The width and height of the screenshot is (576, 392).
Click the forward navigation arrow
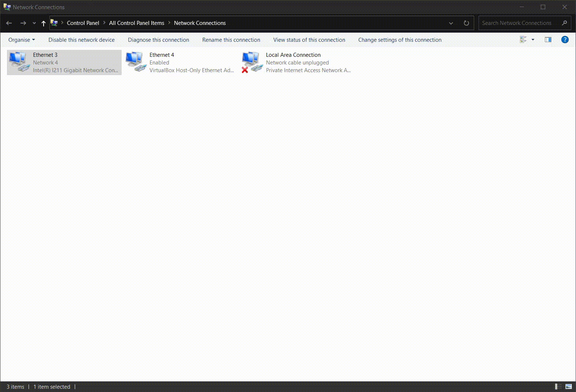[23, 23]
